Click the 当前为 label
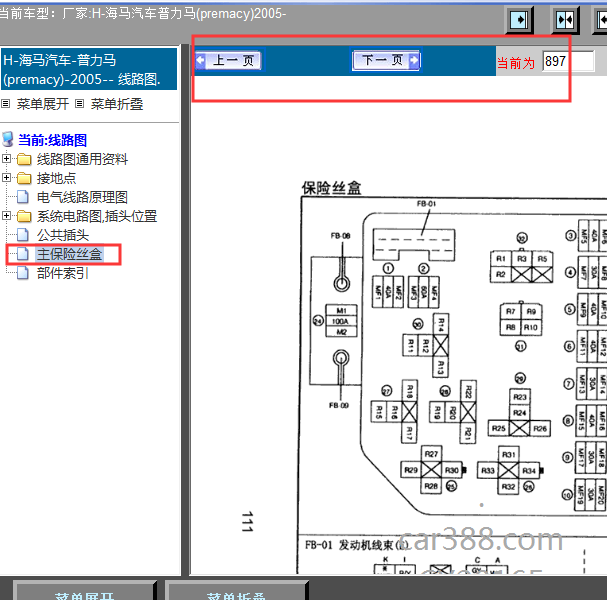Screen dimensions: 607x600 516,63
